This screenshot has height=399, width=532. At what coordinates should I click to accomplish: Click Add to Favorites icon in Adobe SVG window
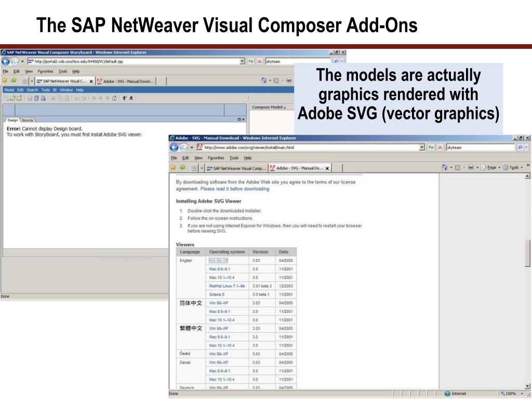[182, 167]
